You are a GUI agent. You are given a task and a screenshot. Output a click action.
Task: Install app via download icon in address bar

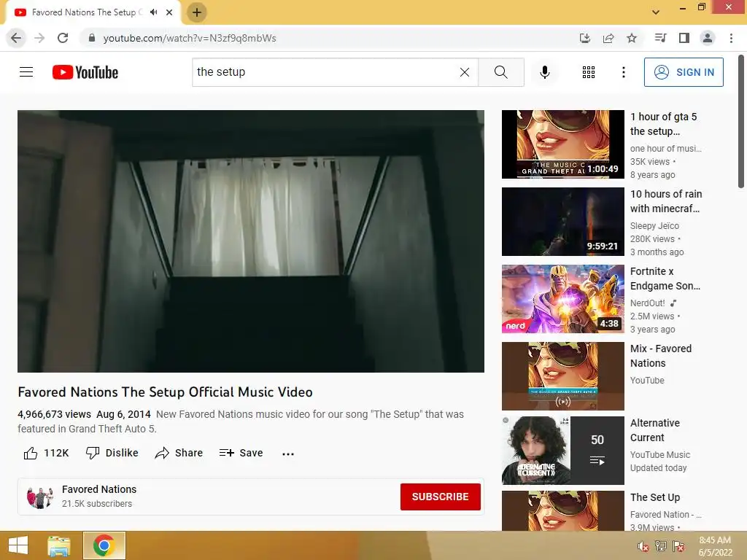(584, 38)
